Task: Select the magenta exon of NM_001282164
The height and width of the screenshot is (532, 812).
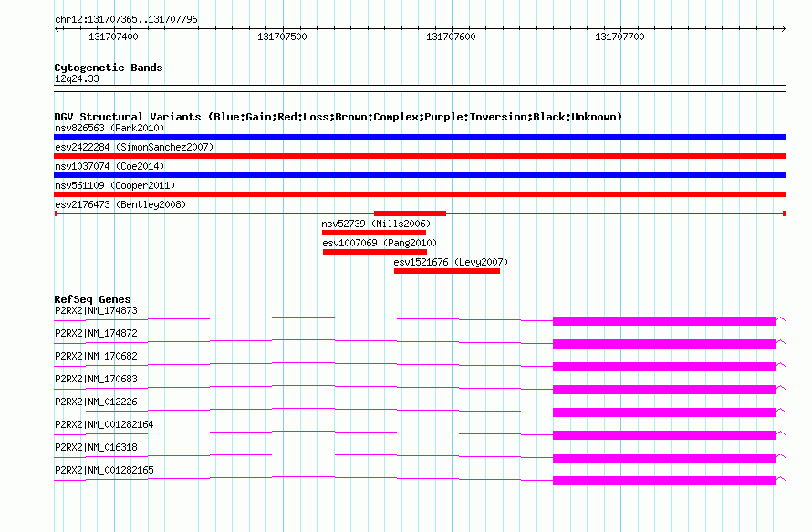Action: tap(664, 435)
